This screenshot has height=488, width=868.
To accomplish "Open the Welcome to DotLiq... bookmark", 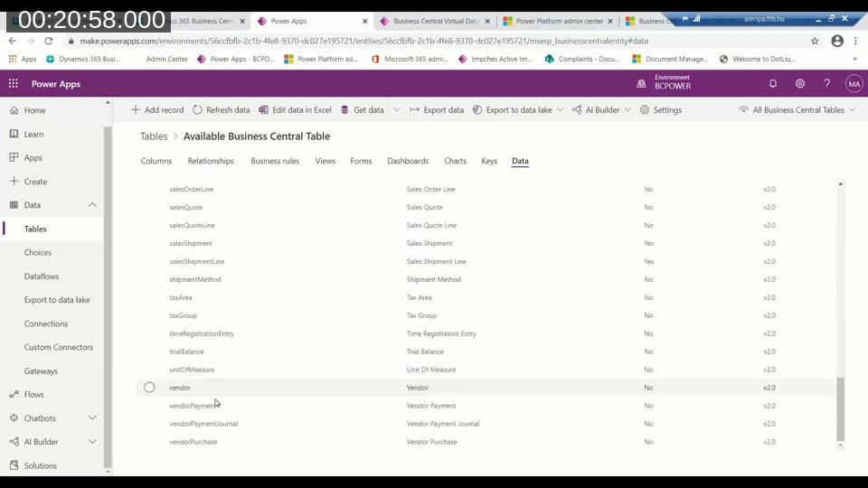I will pyautogui.click(x=758, y=59).
